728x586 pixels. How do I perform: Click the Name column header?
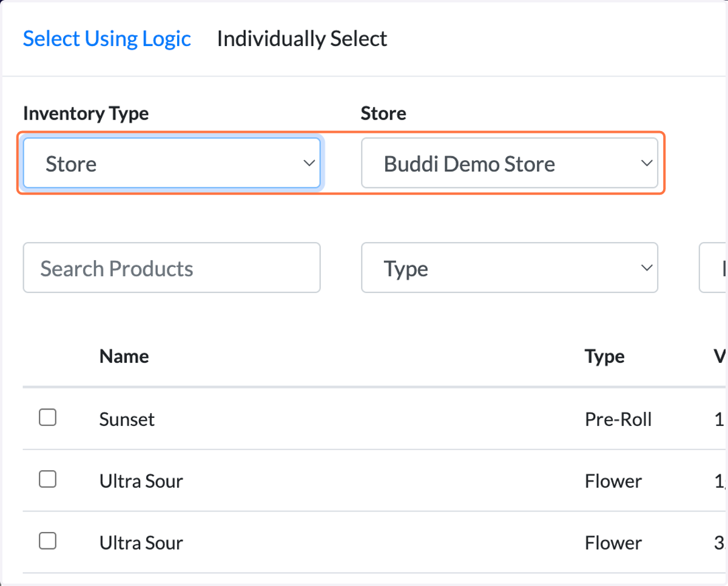click(124, 356)
